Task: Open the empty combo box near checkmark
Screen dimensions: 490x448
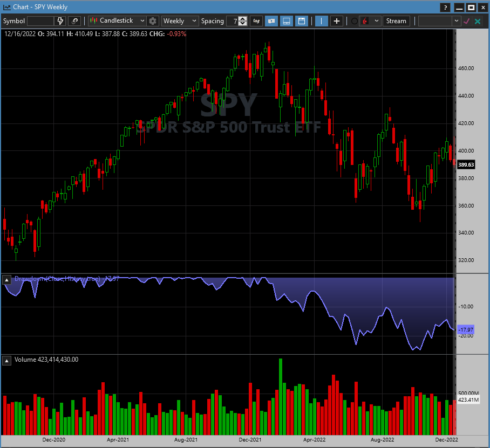Action: pyautogui.click(x=439, y=21)
